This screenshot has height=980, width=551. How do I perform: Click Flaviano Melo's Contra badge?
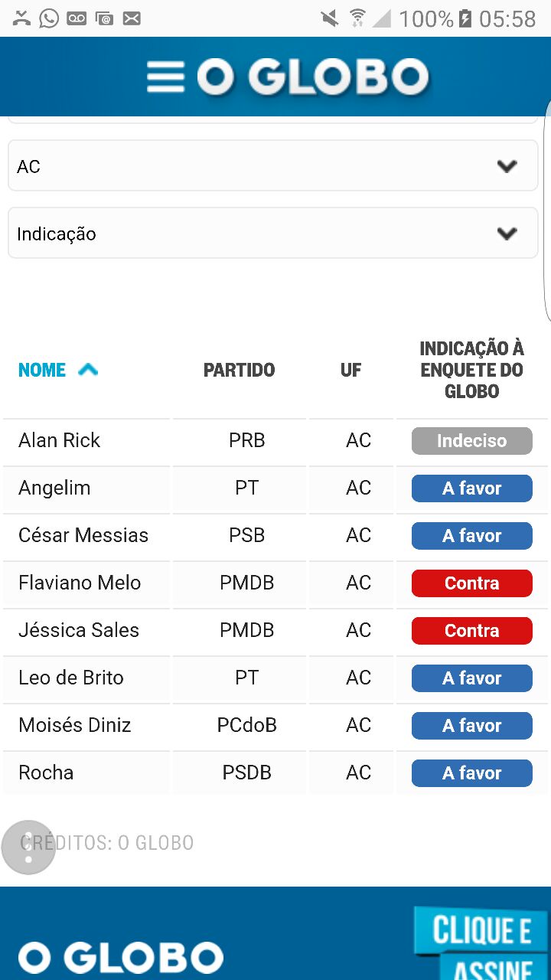click(471, 583)
